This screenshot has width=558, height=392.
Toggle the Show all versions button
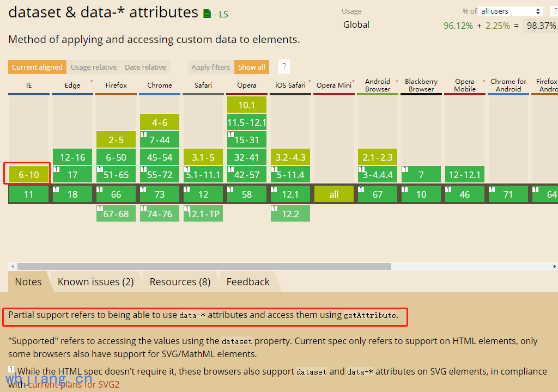coord(251,67)
